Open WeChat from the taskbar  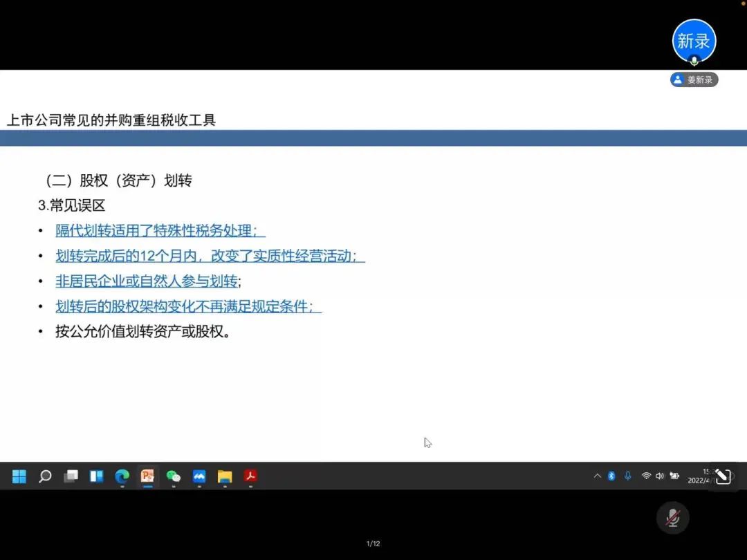pos(173,476)
